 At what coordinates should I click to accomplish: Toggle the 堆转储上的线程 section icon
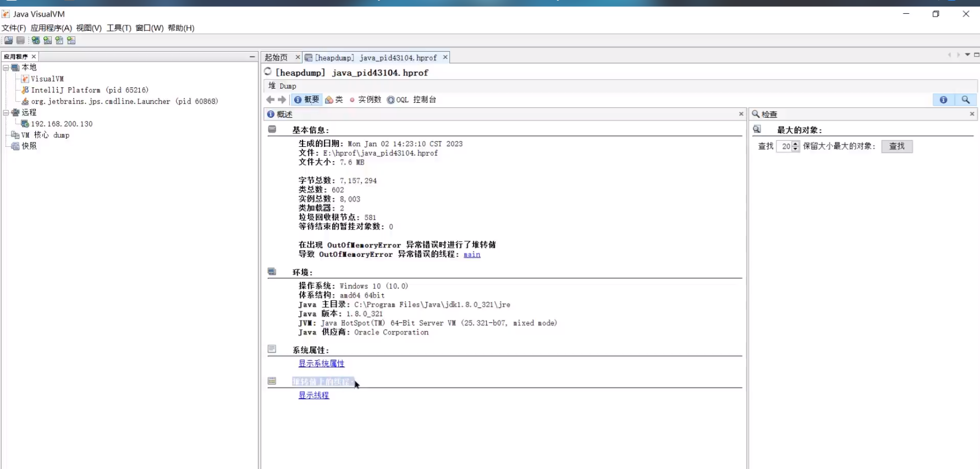272,381
